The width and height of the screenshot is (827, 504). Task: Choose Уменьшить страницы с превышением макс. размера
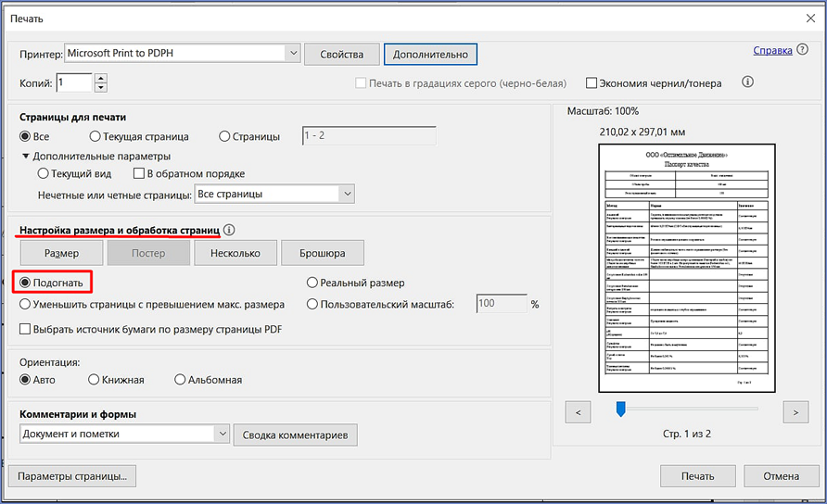[25, 304]
